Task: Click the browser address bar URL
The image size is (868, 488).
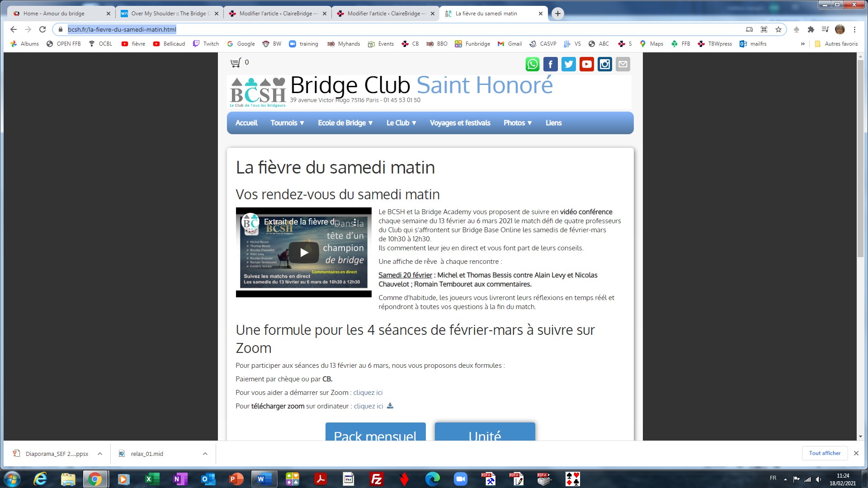Action: pos(122,29)
